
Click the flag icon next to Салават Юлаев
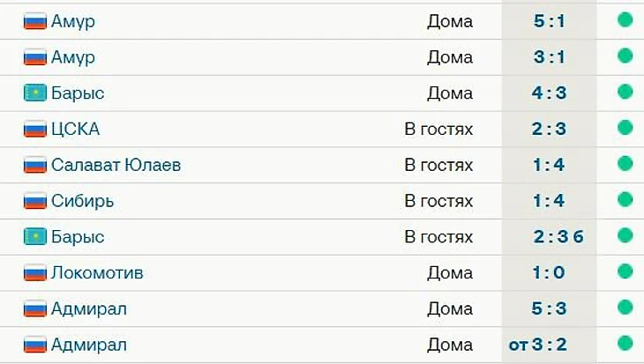point(34,165)
